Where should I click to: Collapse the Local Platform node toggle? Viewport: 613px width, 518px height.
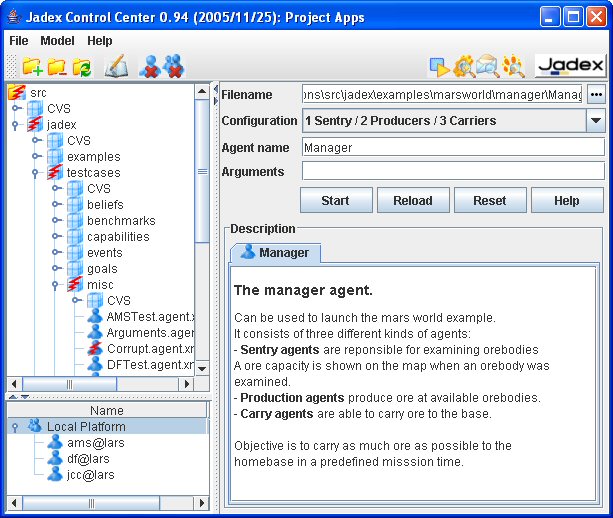[15, 427]
